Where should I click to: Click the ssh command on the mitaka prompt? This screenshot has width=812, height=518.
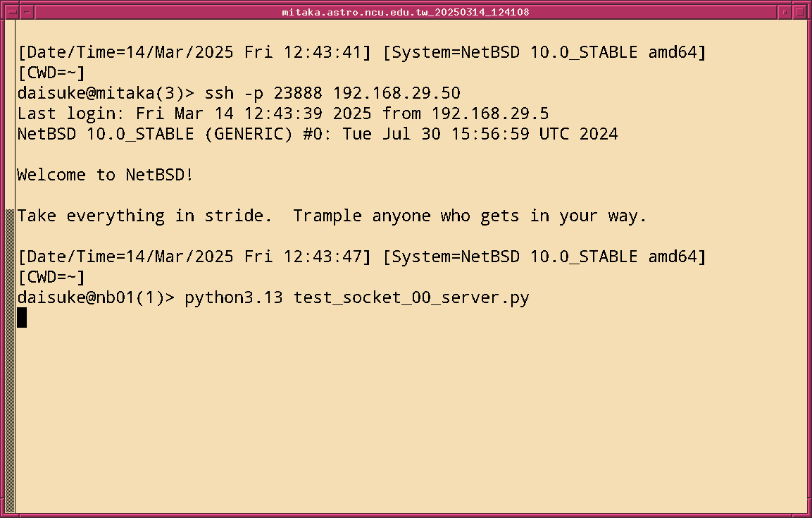click(x=219, y=93)
